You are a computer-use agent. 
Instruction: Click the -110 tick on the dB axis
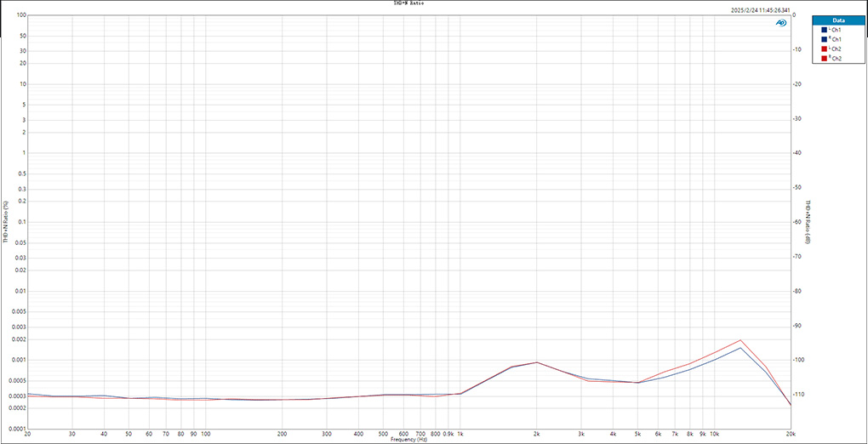(x=797, y=395)
